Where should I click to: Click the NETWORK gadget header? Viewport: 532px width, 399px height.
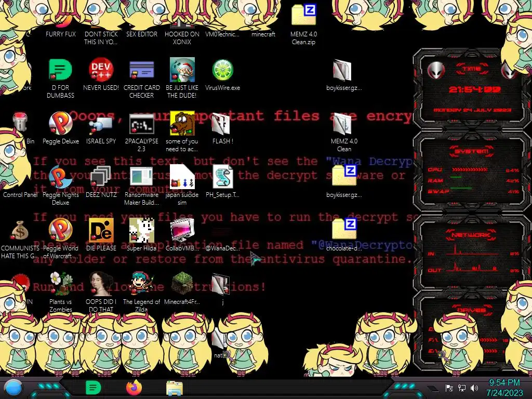pos(471,234)
